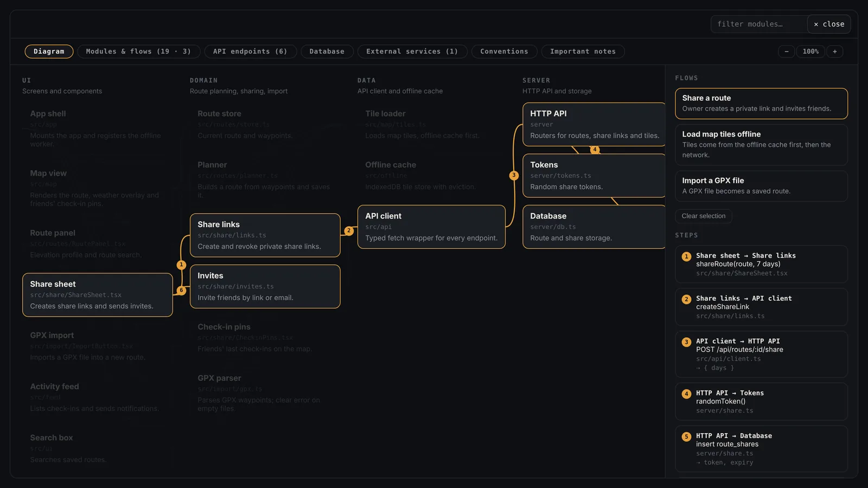This screenshot has width=868, height=488.
Task: Select the API client module node
Action: coord(431,227)
